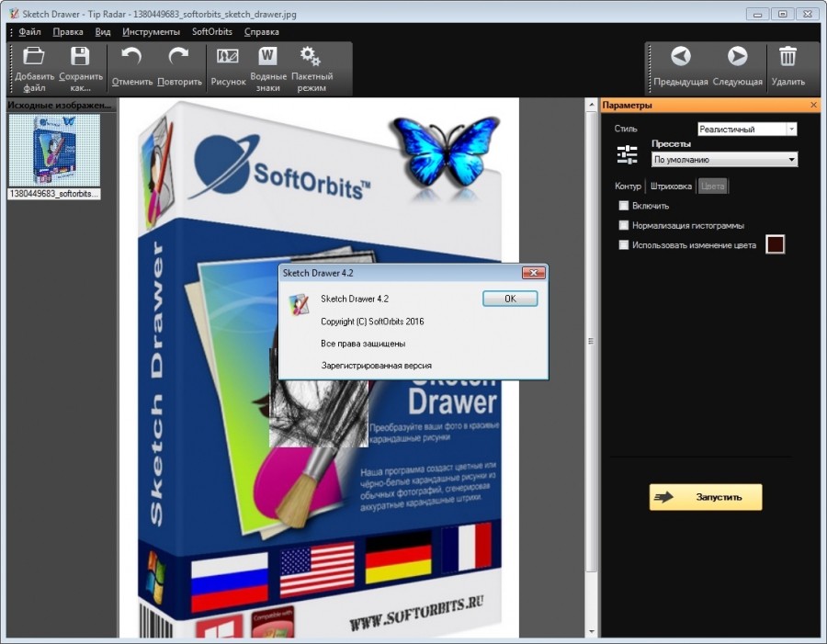Redo with the Повторить arrow
Image resolution: width=827 pixels, height=644 pixels.
pos(179,56)
